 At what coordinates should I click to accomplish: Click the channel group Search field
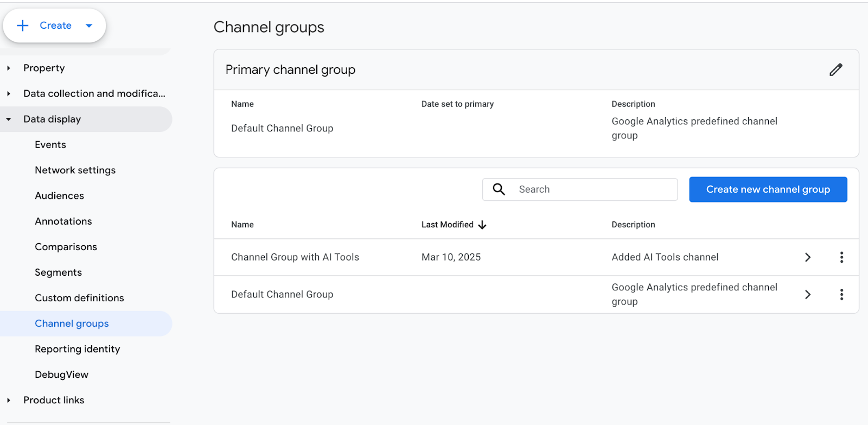pyautogui.click(x=594, y=189)
